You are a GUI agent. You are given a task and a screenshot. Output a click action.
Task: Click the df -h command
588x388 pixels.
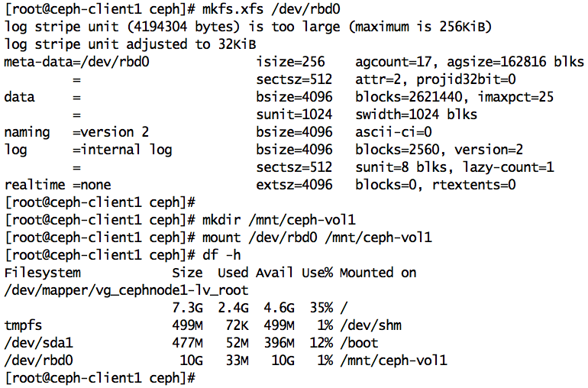[x=222, y=255]
